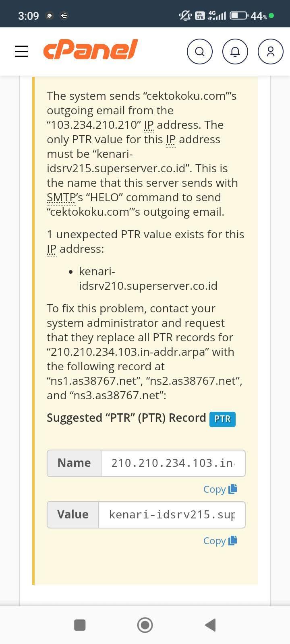The height and width of the screenshot is (644, 290).
Task: Copy the PTR record Value field
Action: click(x=220, y=541)
